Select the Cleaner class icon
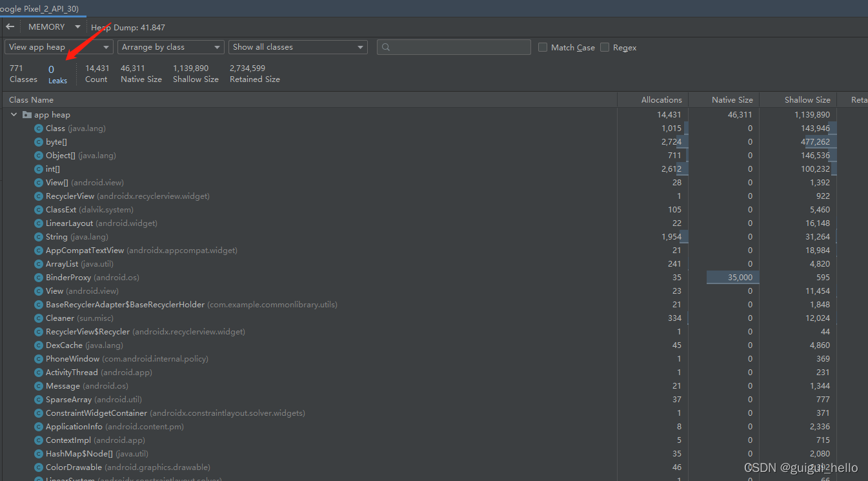This screenshot has height=481, width=868. tap(39, 318)
